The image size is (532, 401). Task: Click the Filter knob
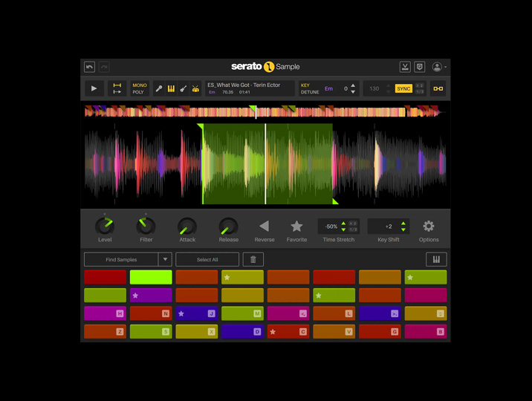coord(146,226)
